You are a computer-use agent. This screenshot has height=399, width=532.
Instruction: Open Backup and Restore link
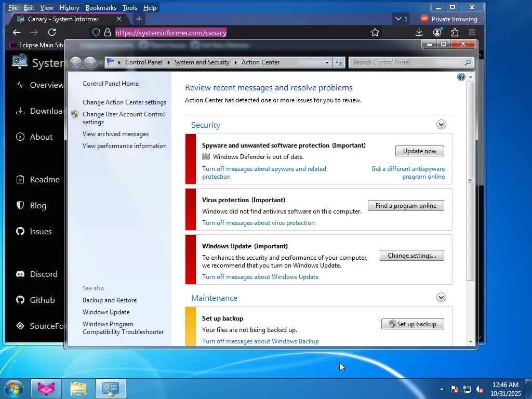point(109,300)
